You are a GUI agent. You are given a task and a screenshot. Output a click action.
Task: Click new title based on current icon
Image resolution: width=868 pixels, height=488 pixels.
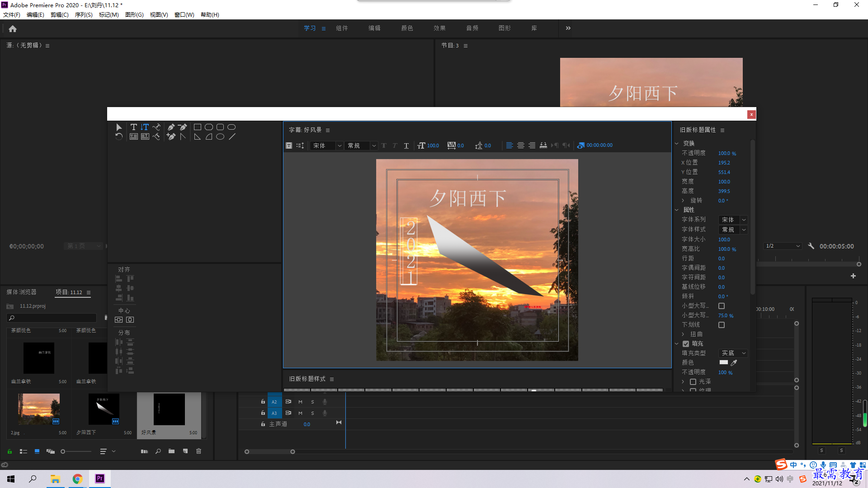[289, 145]
